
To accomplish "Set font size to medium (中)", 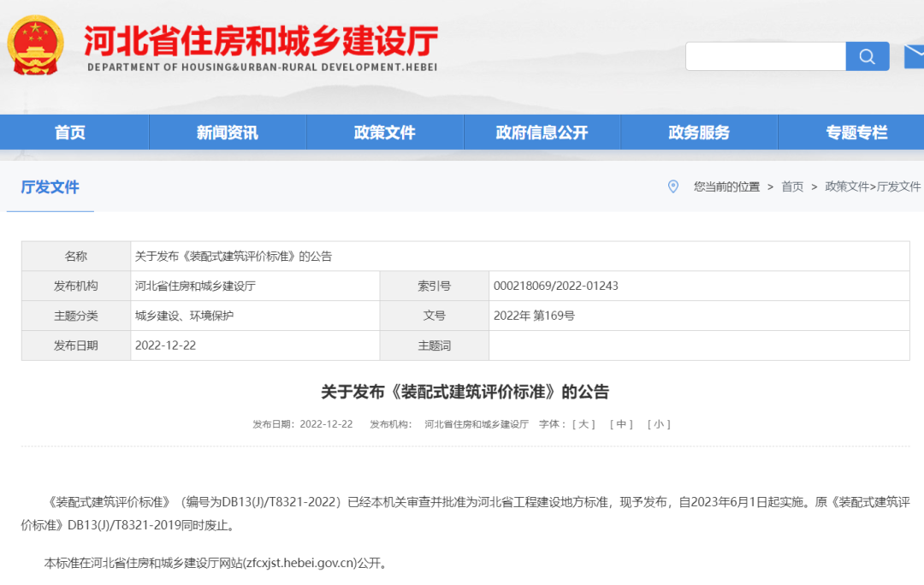I will tap(621, 424).
